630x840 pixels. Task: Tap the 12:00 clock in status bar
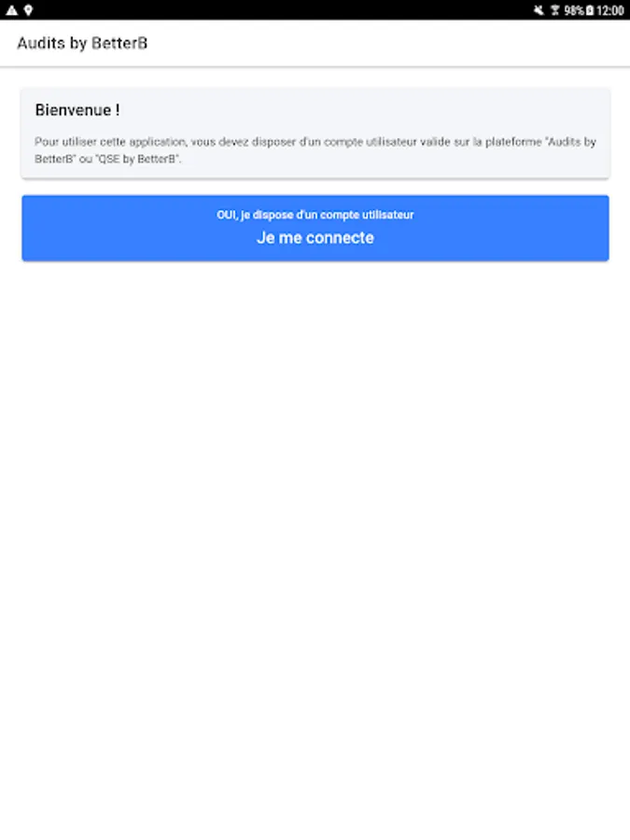coord(610,10)
